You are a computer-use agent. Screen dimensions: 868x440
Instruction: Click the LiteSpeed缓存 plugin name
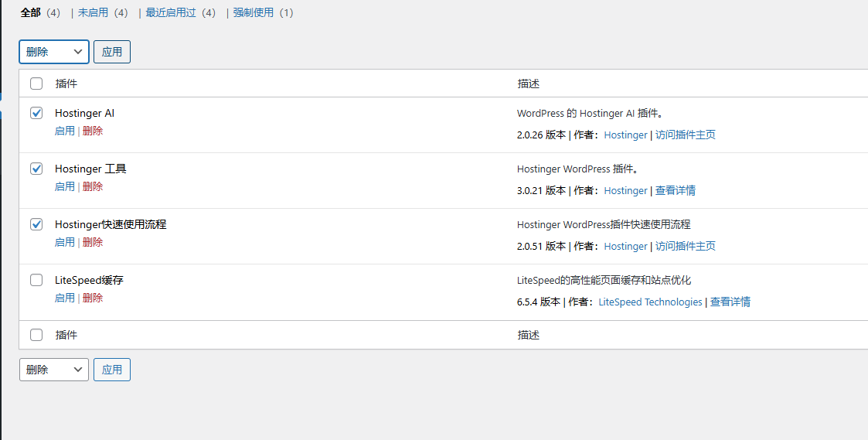(x=89, y=280)
